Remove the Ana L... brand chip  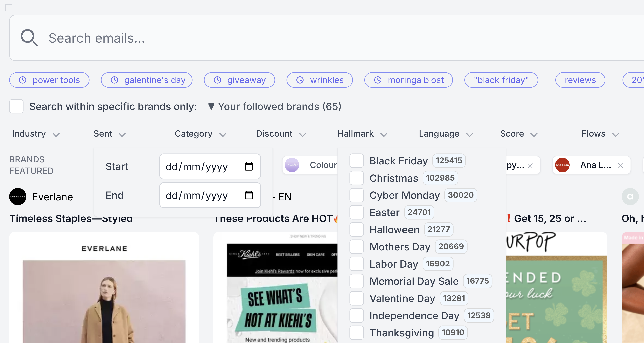click(620, 166)
